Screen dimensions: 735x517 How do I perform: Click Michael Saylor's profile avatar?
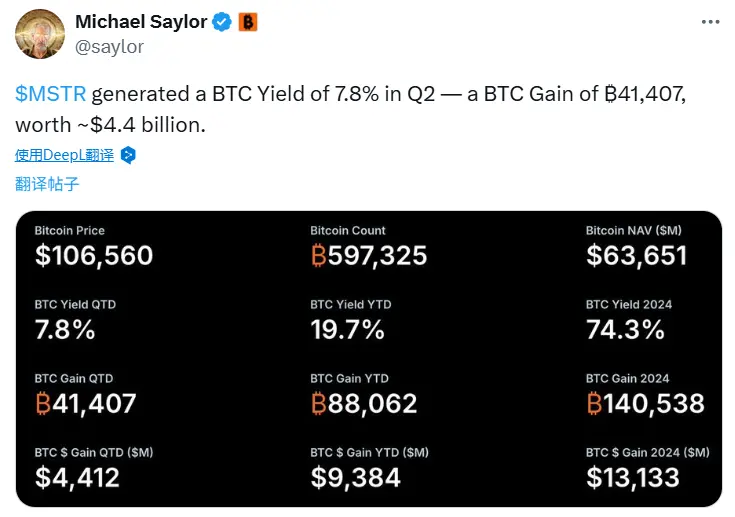pyautogui.click(x=41, y=35)
